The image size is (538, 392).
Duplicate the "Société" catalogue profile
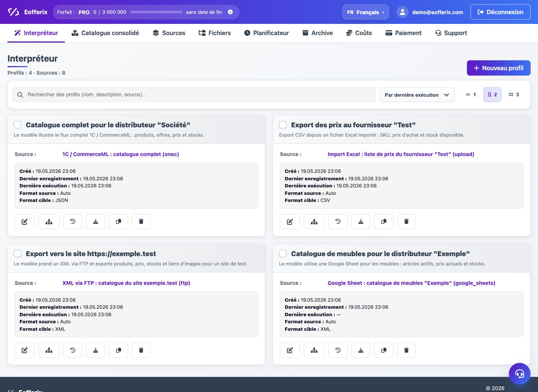[118, 221]
